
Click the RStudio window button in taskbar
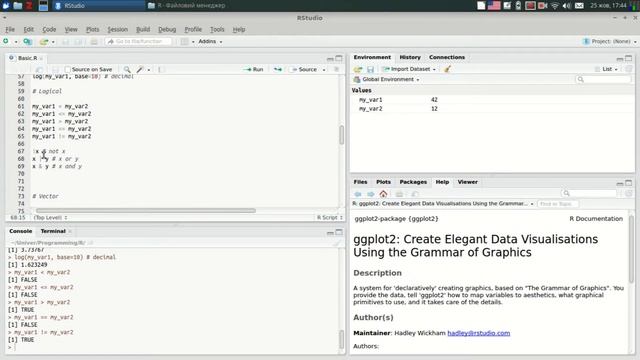pyautogui.click(x=98, y=6)
